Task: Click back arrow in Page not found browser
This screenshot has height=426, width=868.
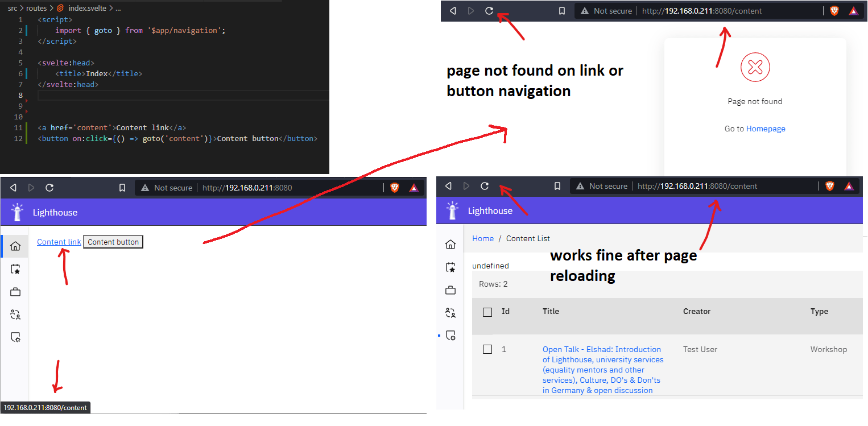Action: point(453,11)
